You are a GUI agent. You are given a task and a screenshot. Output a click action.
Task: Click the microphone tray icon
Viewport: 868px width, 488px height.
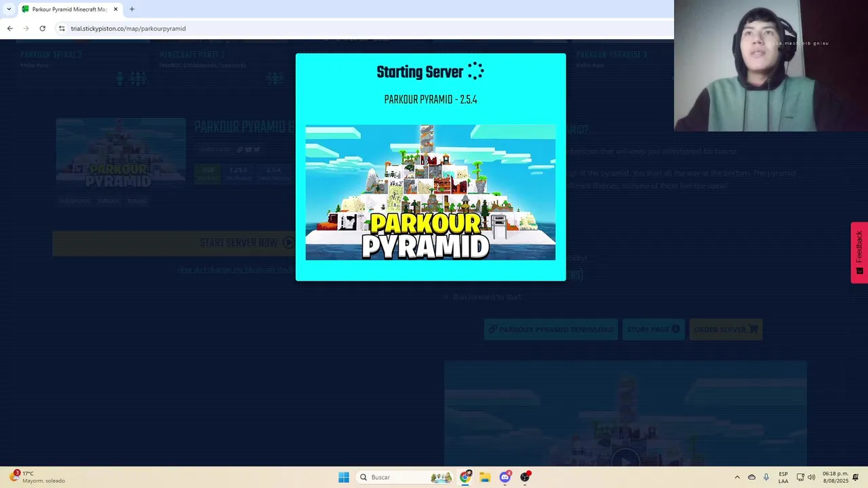[766, 477]
